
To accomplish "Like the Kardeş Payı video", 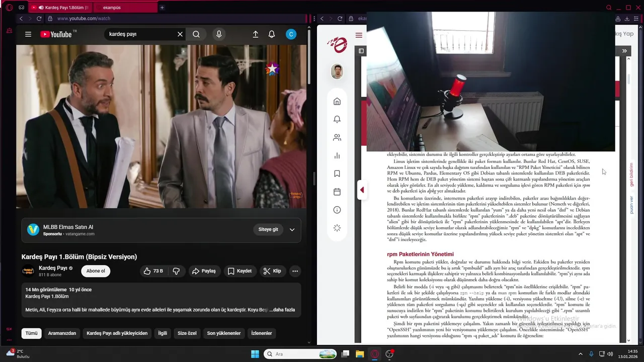I will pyautogui.click(x=153, y=271).
